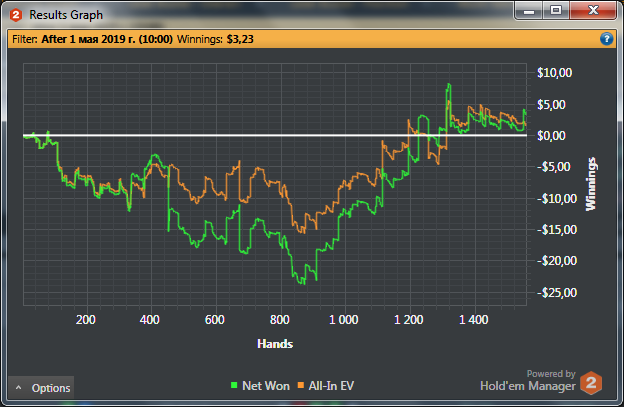This screenshot has width=624, height=407.
Task: Maximize the Results Graph window
Action: pos(556,10)
